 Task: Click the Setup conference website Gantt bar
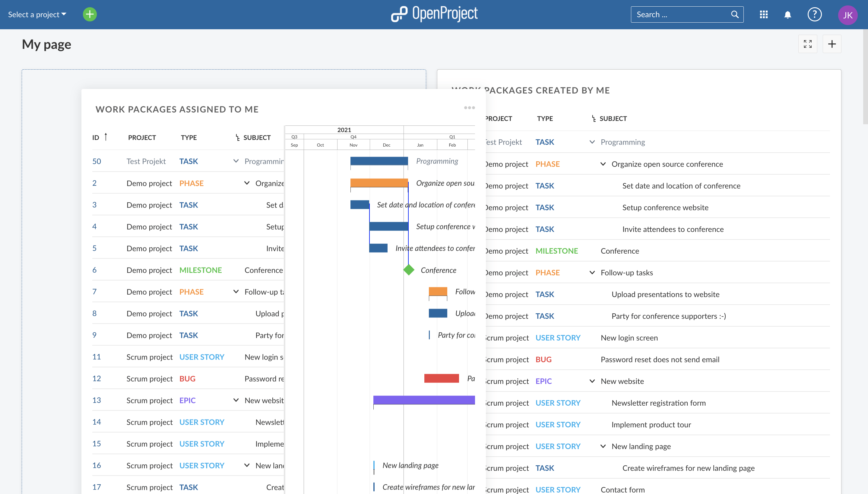[x=389, y=226]
